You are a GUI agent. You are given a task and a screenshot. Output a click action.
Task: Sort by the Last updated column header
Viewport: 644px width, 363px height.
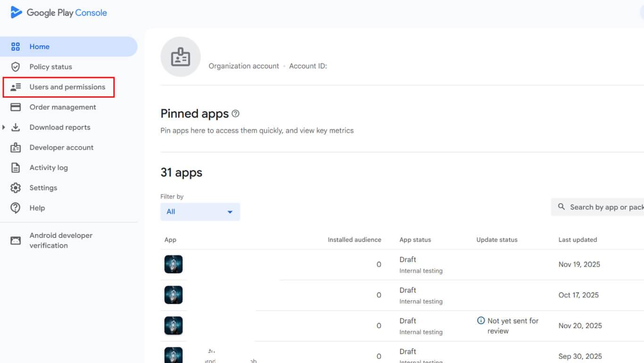tap(578, 240)
